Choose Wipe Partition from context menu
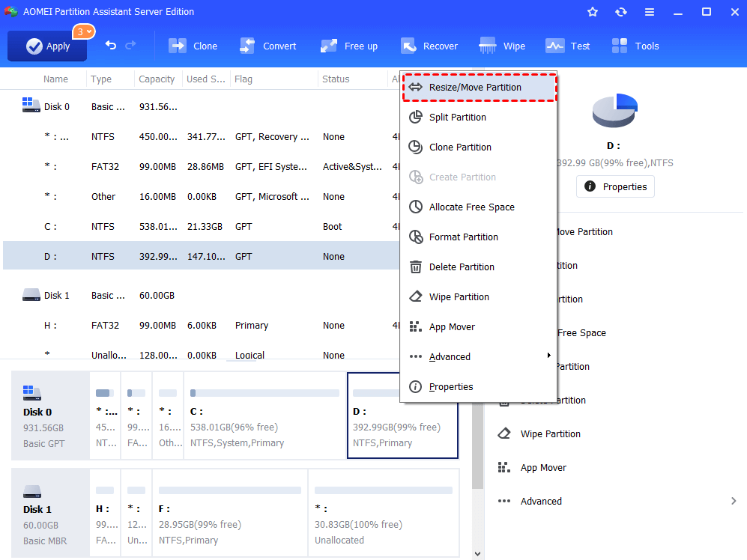This screenshot has width=747, height=560. [478, 297]
